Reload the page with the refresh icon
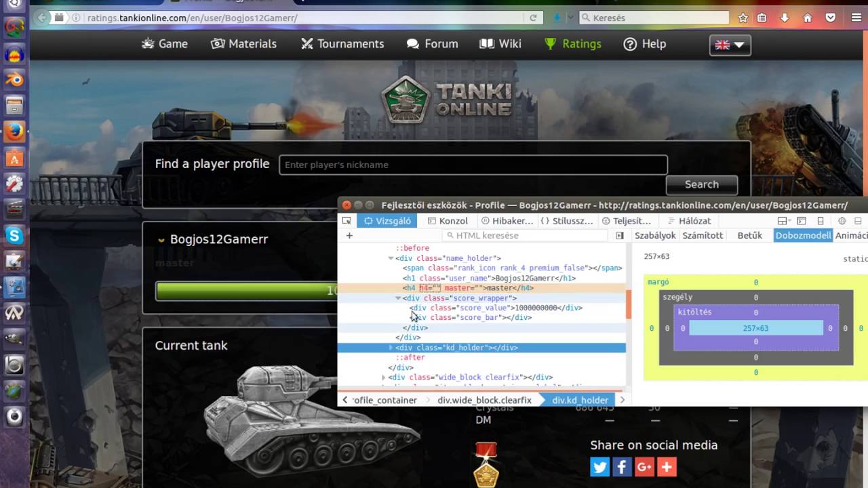868x488 pixels. (534, 18)
